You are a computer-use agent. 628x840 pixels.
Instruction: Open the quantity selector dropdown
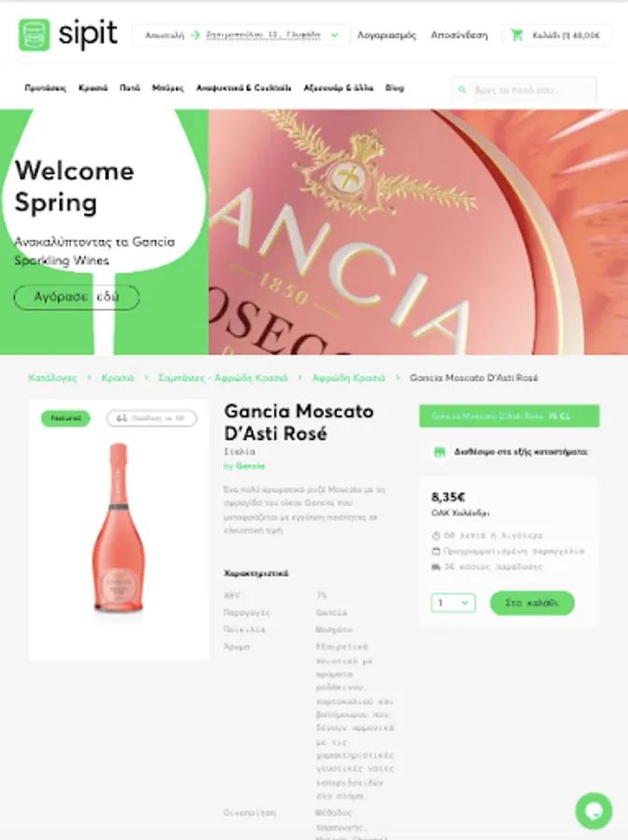(453, 603)
